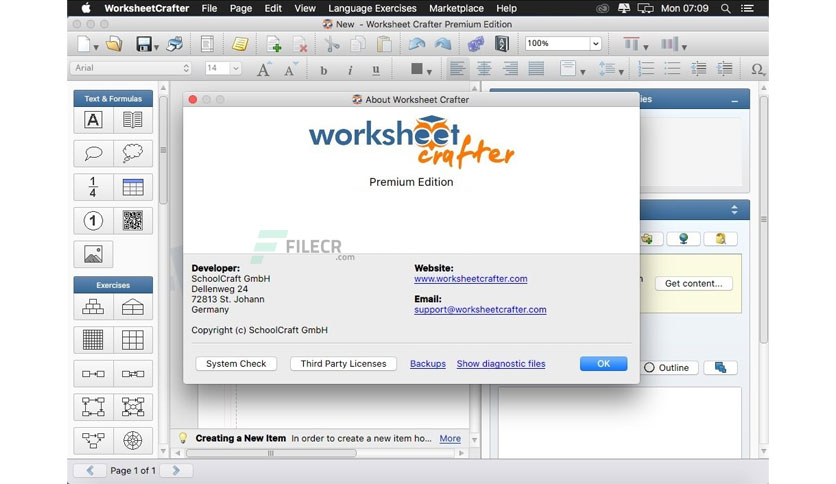Add the fine grid exercise
This screenshot has height=484, width=836.
point(93,340)
